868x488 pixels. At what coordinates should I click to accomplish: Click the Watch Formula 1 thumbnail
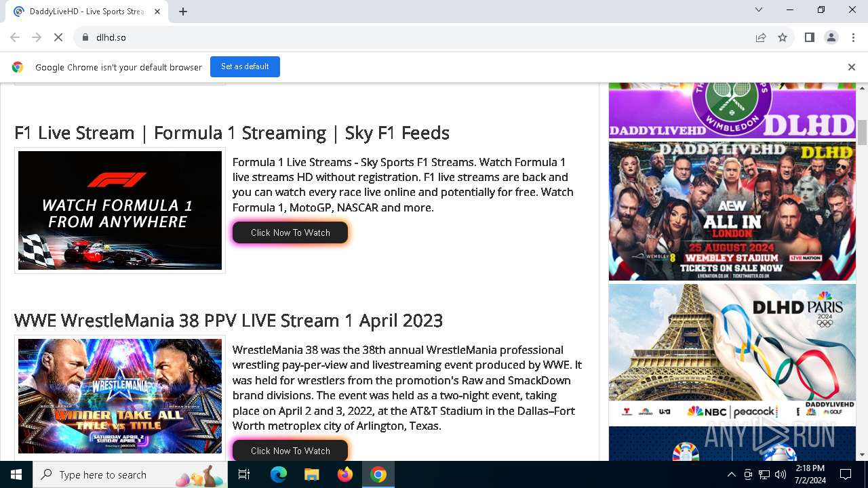(x=120, y=210)
